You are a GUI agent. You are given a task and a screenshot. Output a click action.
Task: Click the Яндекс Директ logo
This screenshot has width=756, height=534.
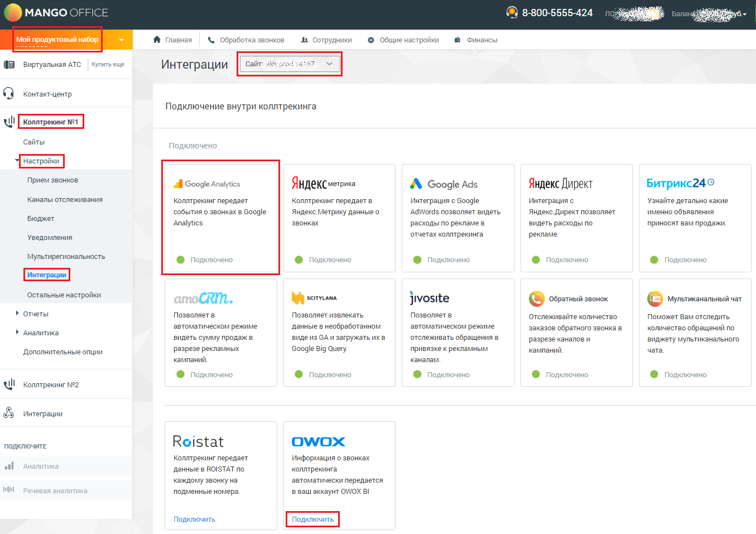pos(561,184)
